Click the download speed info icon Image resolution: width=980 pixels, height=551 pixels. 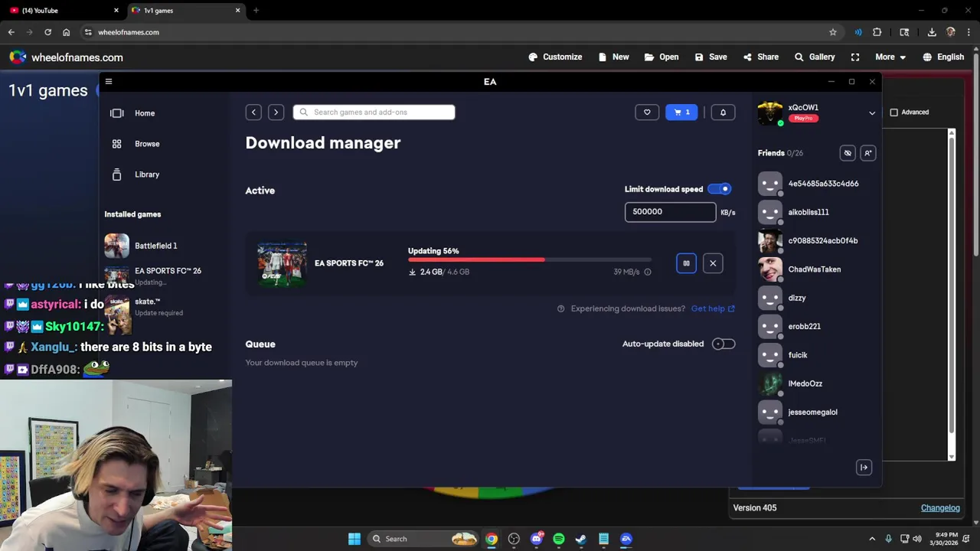click(648, 272)
